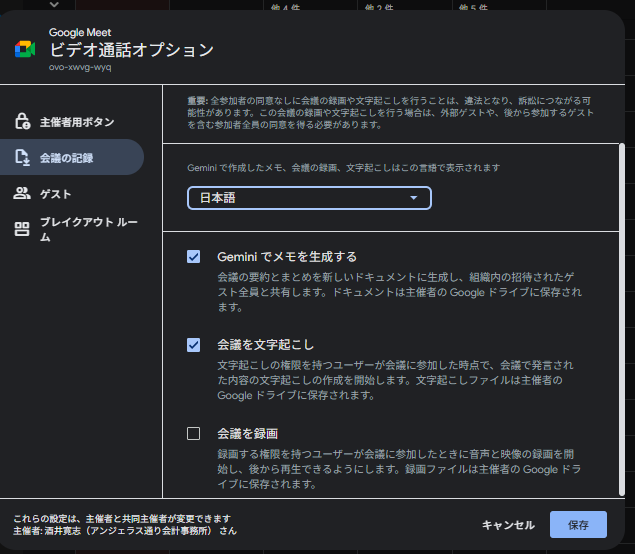The height and width of the screenshot is (554, 635).
Task: Click the 保存 button
Action: tap(578, 525)
